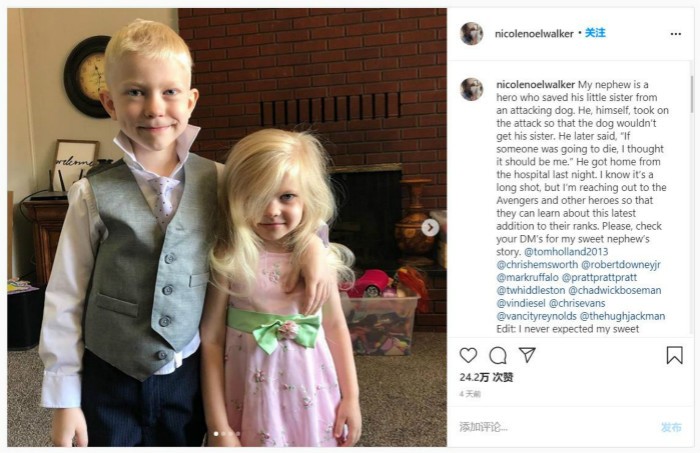Publish comment with the 发布 button
The image size is (700, 453).
(x=671, y=427)
